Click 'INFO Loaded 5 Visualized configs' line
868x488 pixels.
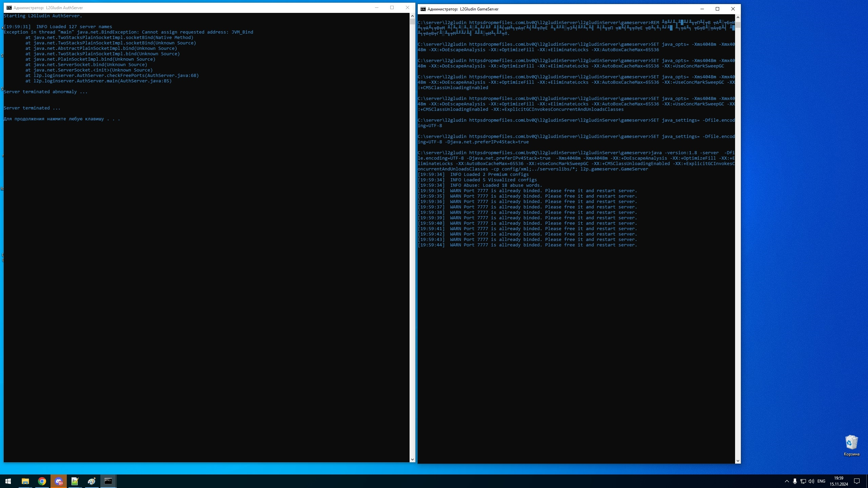coord(477,180)
